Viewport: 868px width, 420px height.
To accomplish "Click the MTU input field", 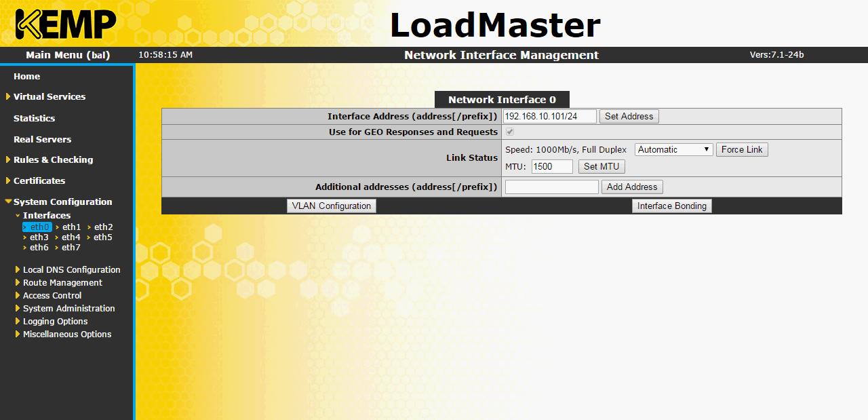I will (552, 166).
